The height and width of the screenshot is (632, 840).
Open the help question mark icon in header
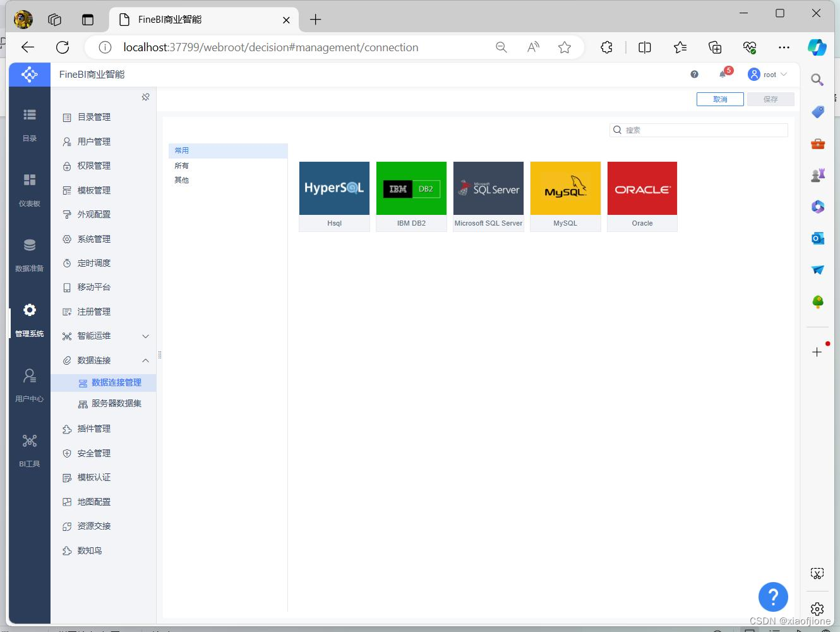point(695,74)
